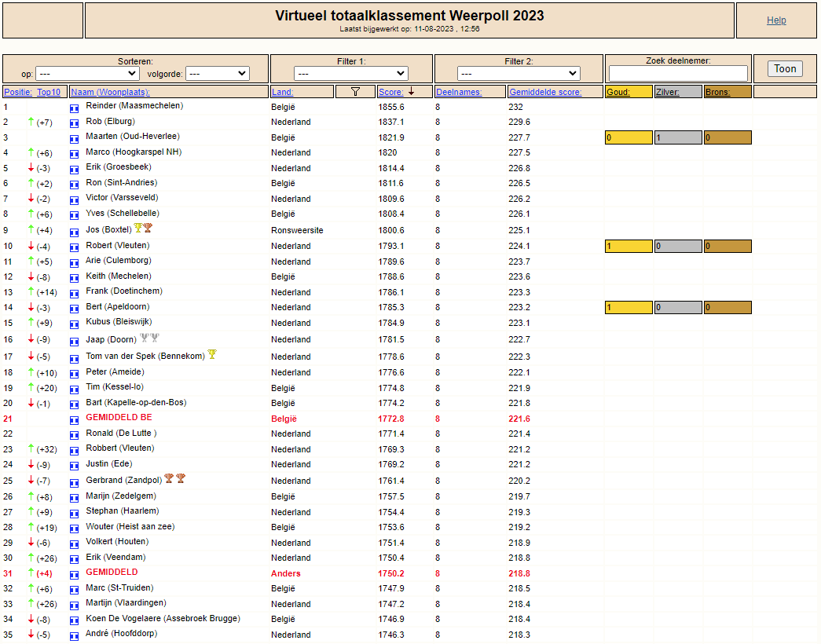The height and width of the screenshot is (644, 821).
Task: Click the silver trophies beside Jaap (Doorn)
Action: [x=149, y=338]
